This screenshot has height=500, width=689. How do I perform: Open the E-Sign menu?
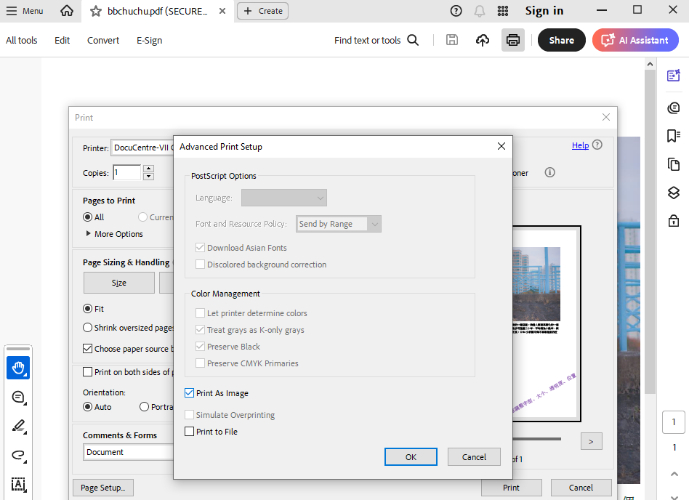pos(149,40)
